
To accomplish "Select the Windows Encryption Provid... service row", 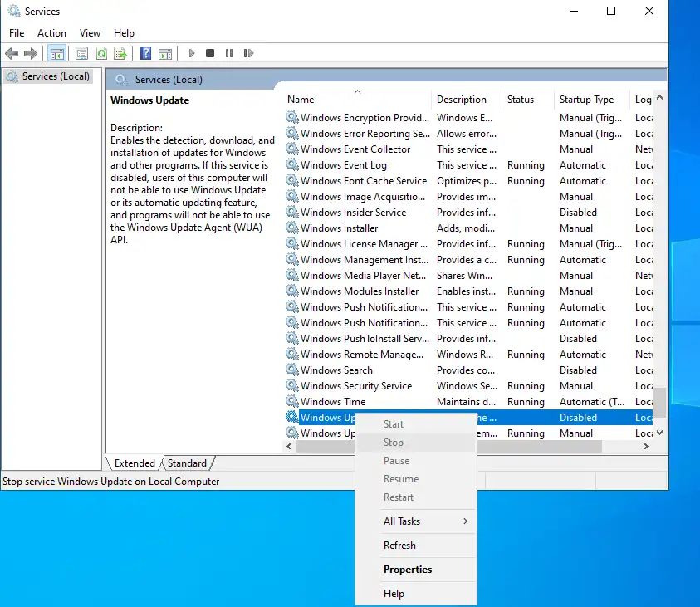I will pos(469,118).
